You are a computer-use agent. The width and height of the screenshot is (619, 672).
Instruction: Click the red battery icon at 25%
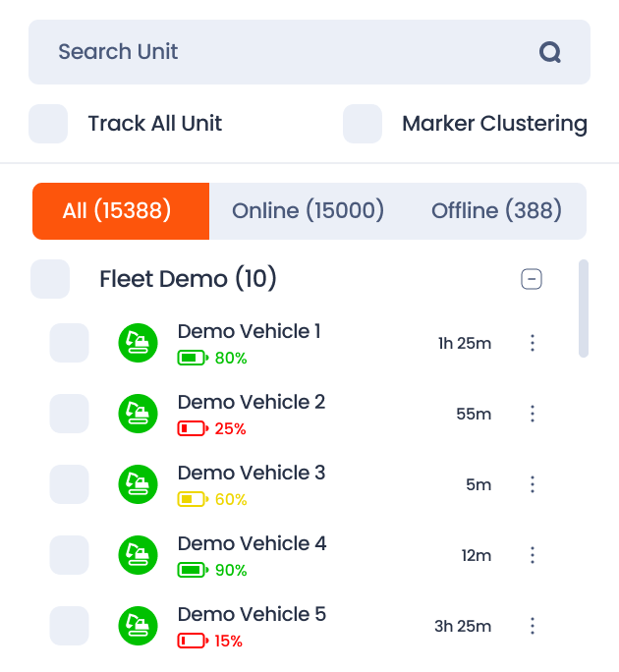[193, 428]
